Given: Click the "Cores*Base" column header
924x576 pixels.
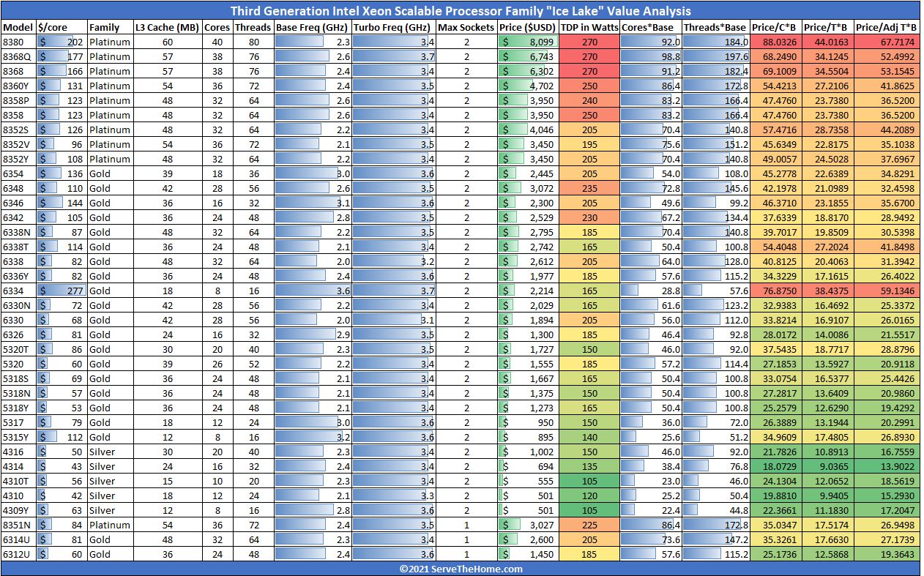Looking at the screenshot, I should [650, 27].
